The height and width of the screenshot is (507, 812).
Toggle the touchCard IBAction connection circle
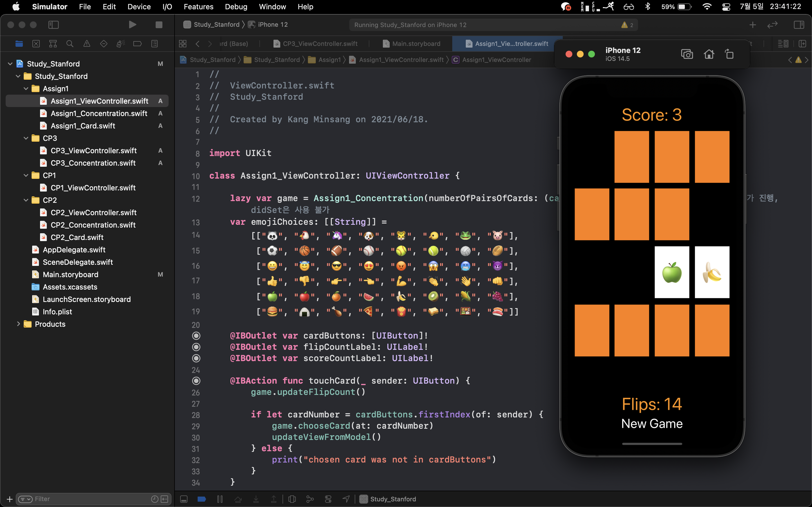pyautogui.click(x=196, y=381)
